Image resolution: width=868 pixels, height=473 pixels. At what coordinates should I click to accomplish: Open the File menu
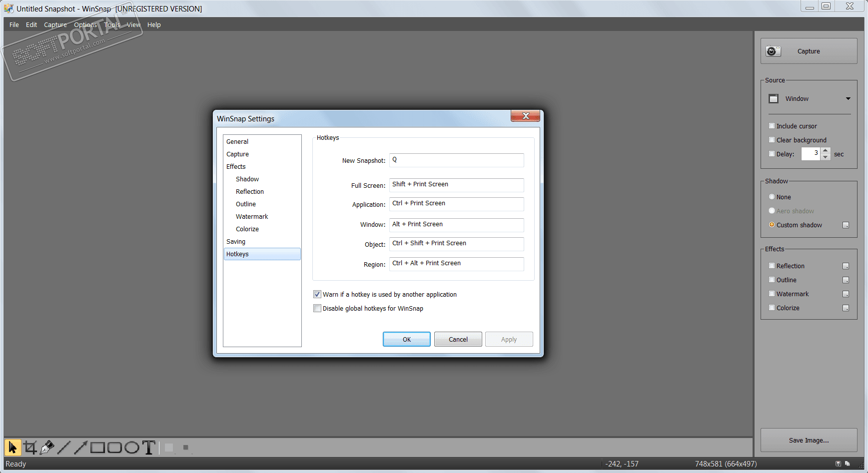(x=14, y=24)
